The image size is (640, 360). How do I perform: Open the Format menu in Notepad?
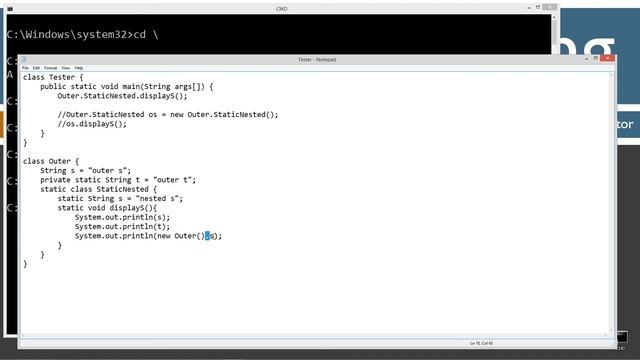pyautogui.click(x=51, y=68)
